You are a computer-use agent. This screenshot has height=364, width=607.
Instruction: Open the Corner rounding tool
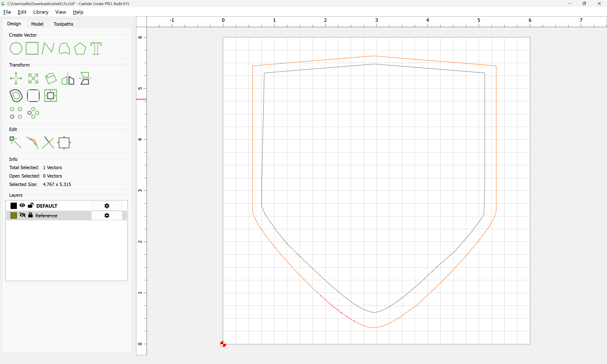(x=33, y=96)
